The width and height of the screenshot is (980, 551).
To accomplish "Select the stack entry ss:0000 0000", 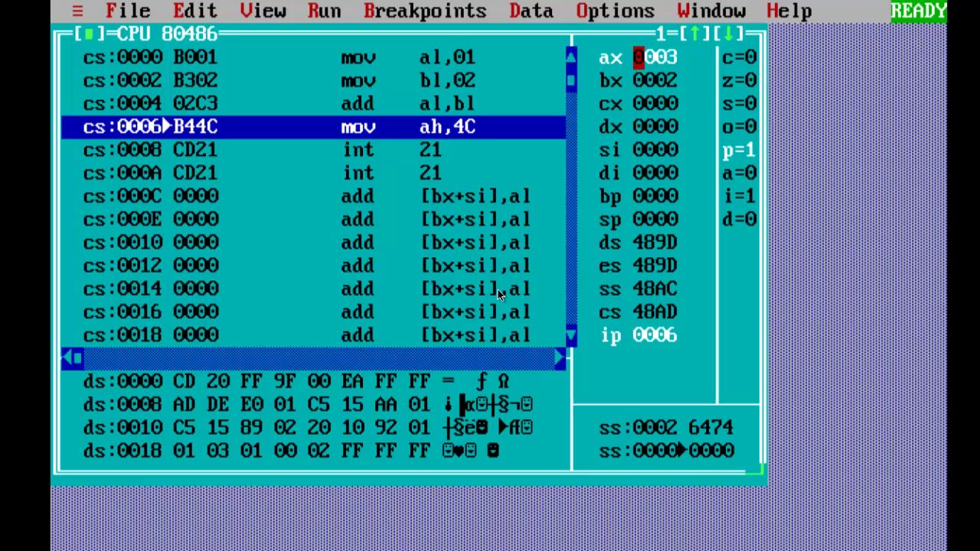I will point(666,451).
